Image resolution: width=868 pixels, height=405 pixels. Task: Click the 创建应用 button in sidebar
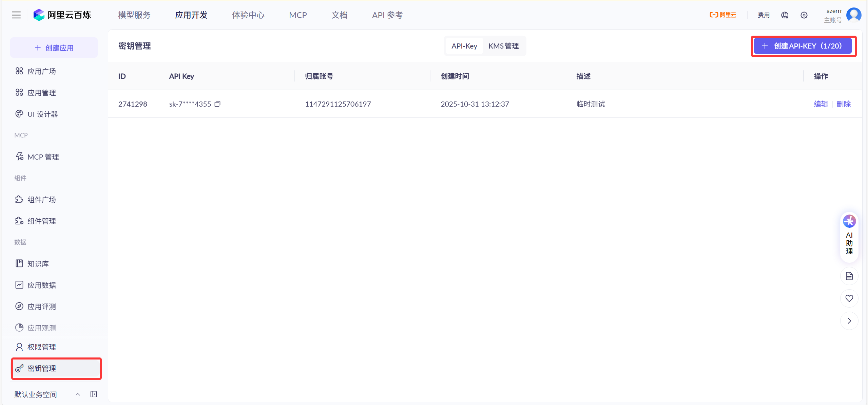click(x=54, y=48)
